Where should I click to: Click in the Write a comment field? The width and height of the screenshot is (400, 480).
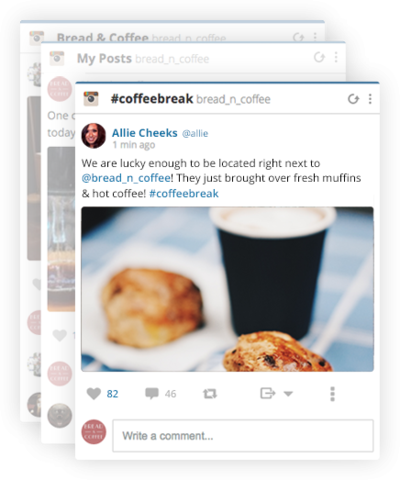click(243, 436)
